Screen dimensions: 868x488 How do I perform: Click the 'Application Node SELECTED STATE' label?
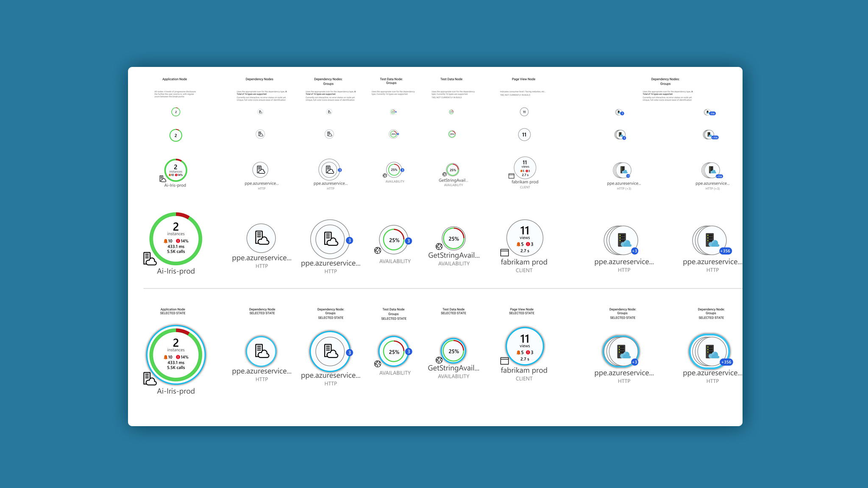pyautogui.click(x=172, y=311)
